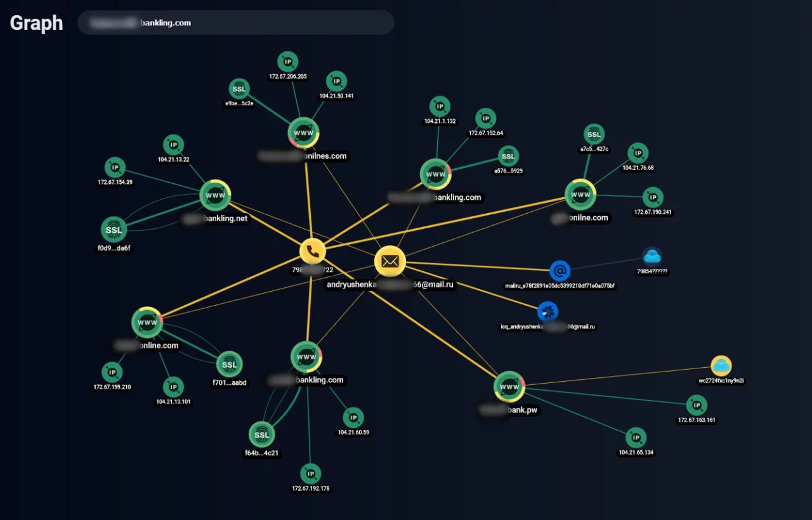Select the blue ICQ account node
The image size is (812, 520).
click(x=547, y=311)
